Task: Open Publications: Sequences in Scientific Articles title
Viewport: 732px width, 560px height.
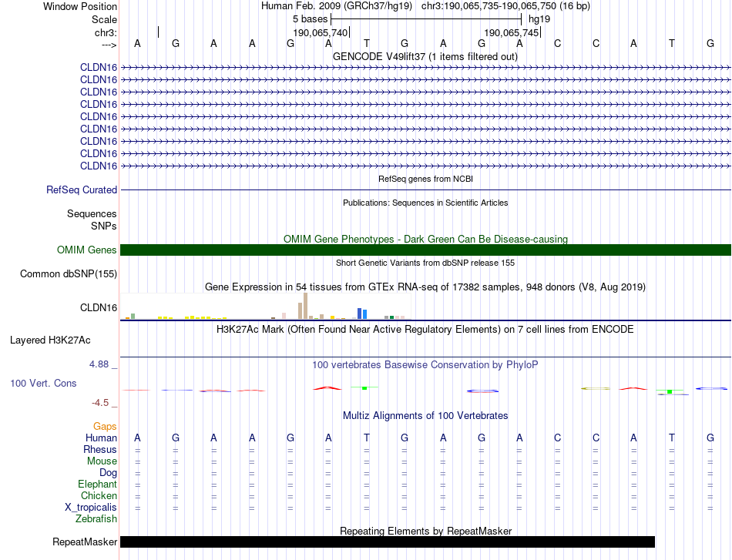Action: pyautogui.click(x=425, y=203)
